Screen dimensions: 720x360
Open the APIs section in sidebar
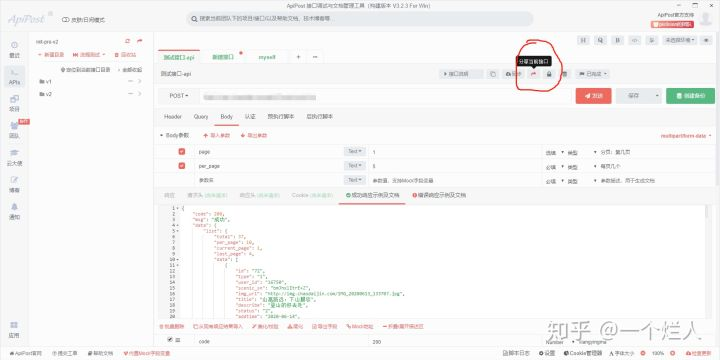coord(14,77)
